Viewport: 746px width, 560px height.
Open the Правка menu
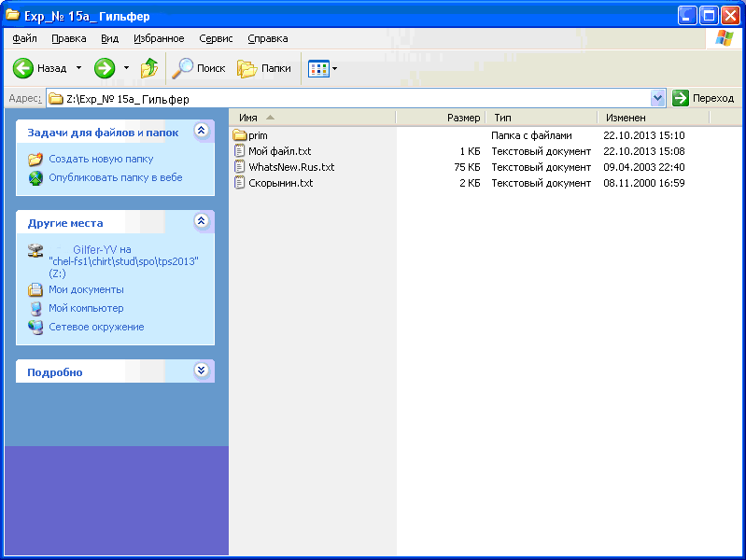69,38
